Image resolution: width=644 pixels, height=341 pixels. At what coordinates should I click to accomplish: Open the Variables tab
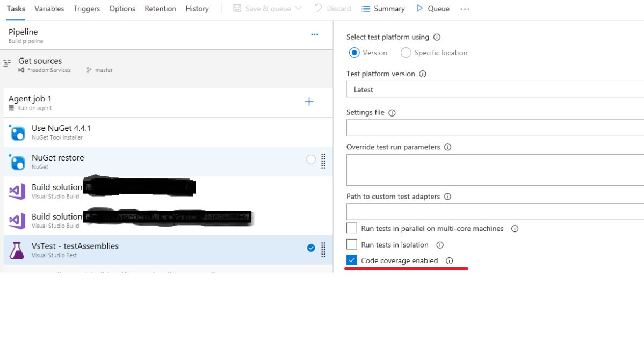point(49,9)
